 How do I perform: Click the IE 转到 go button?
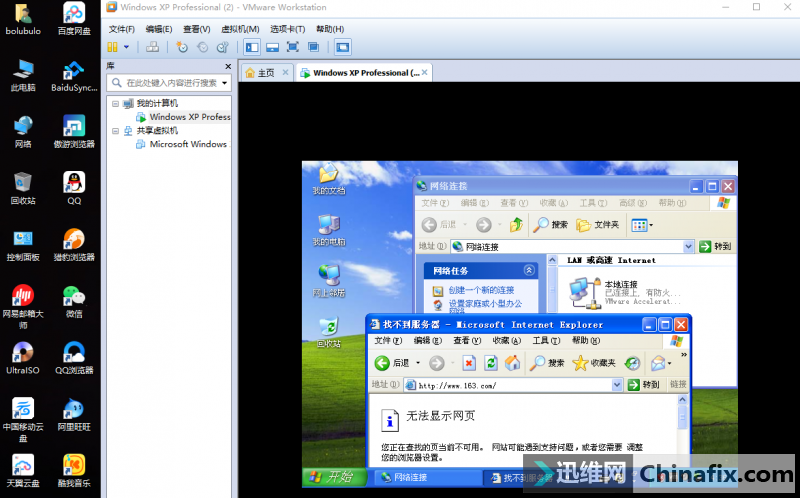pyautogui.click(x=644, y=385)
